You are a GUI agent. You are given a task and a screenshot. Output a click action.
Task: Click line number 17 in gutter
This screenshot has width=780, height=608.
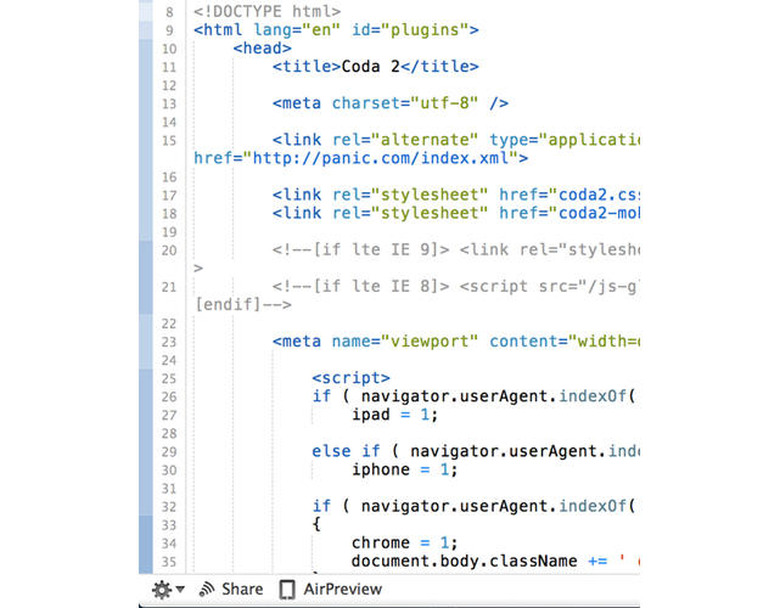pos(169,195)
